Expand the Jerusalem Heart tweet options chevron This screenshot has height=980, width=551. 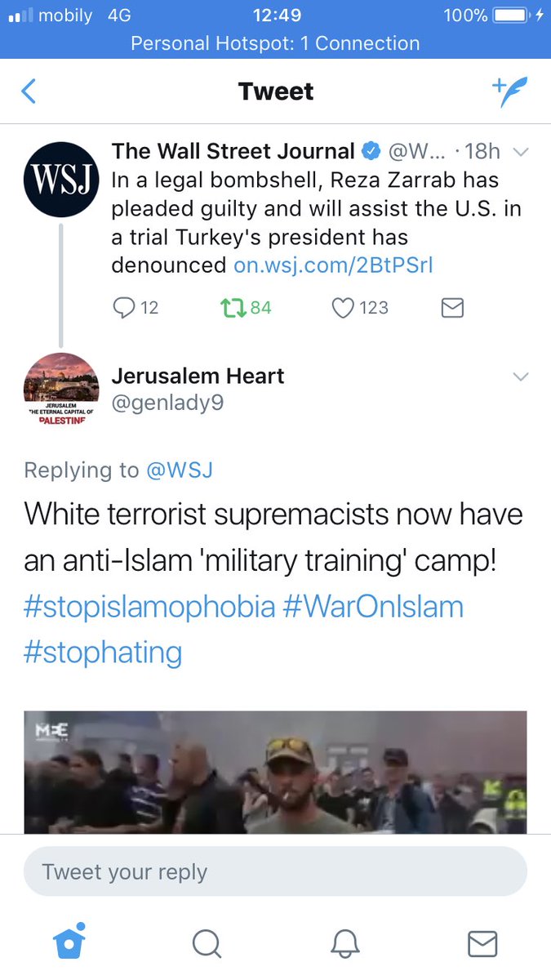pos(521,376)
